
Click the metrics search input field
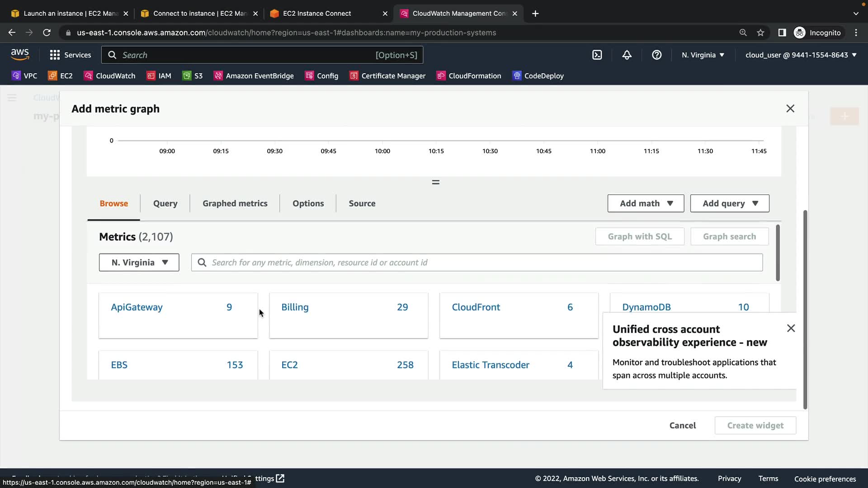pyautogui.click(x=477, y=263)
